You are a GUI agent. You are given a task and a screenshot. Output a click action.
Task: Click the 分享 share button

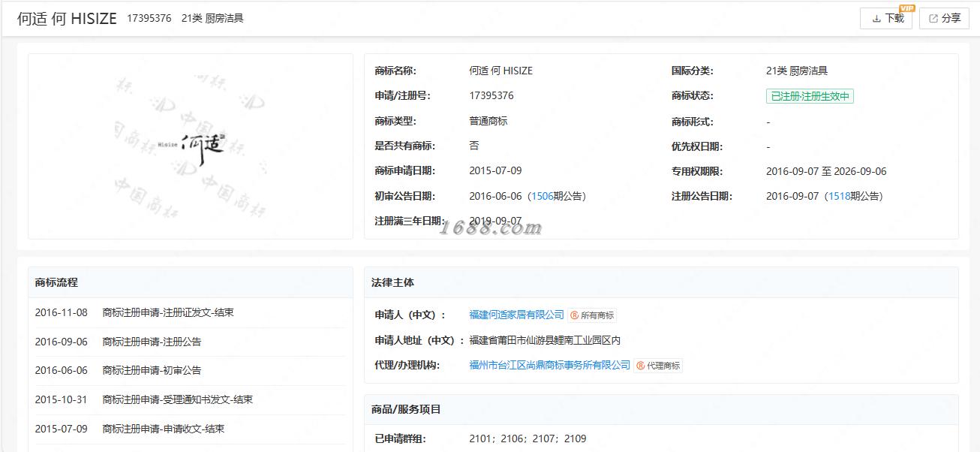click(x=944, y=18)
